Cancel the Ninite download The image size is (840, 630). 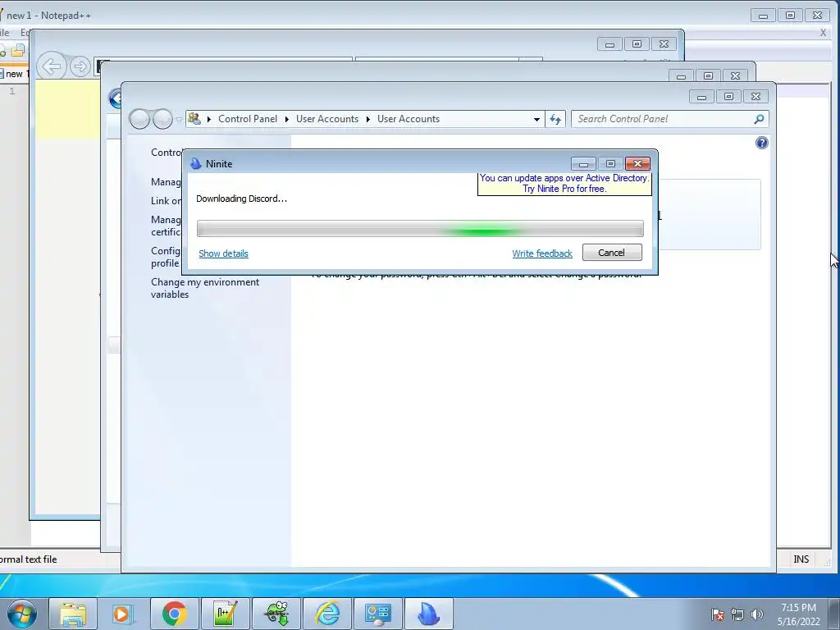click(612, 253)
